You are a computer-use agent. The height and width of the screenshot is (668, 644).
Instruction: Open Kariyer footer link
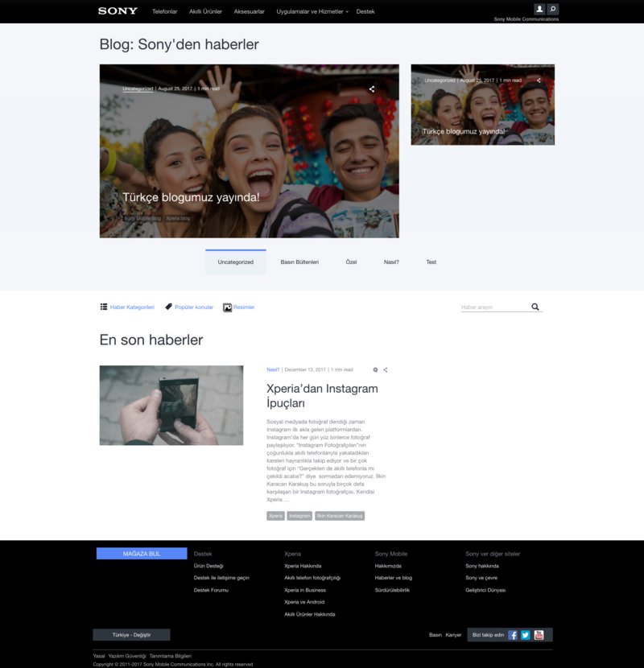[x=453, y=635]
